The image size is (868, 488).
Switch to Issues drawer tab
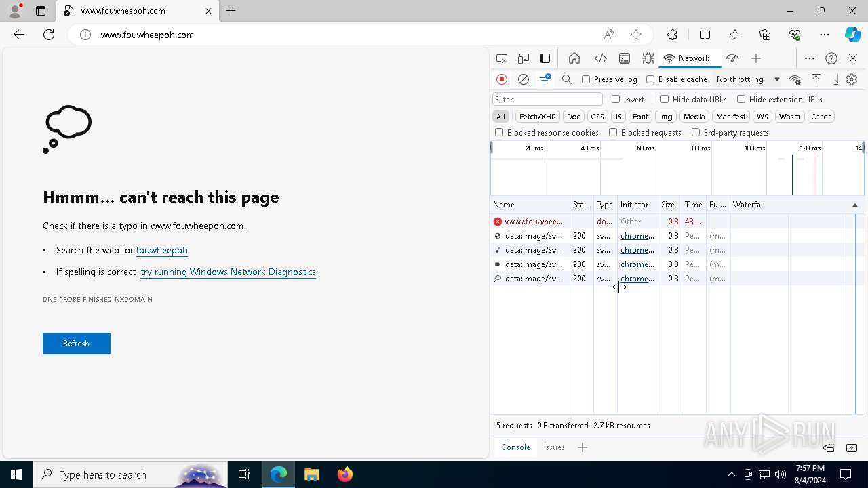pyautogui.click(x=554, y=447)
